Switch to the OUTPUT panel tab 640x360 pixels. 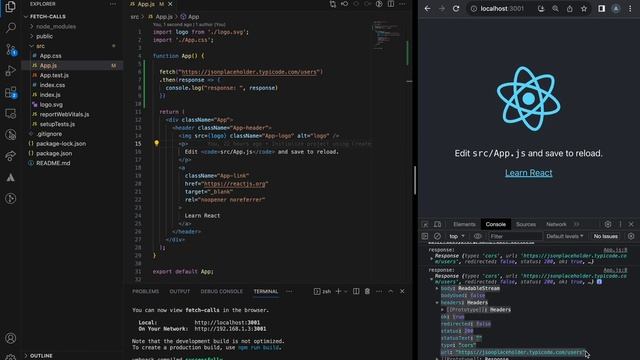point(180,291)
